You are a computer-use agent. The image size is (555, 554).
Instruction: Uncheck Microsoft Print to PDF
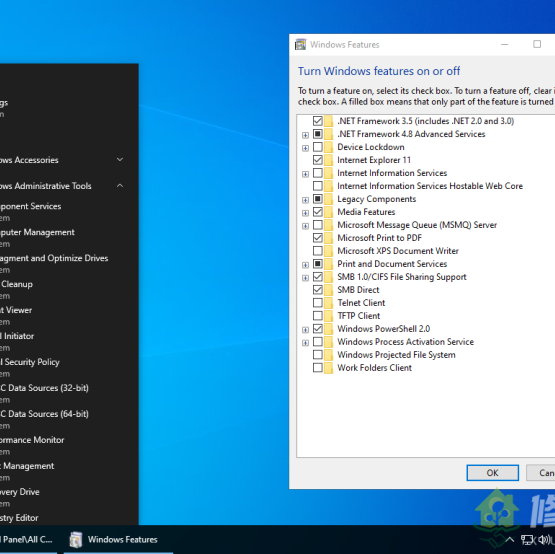click(317, 238)
